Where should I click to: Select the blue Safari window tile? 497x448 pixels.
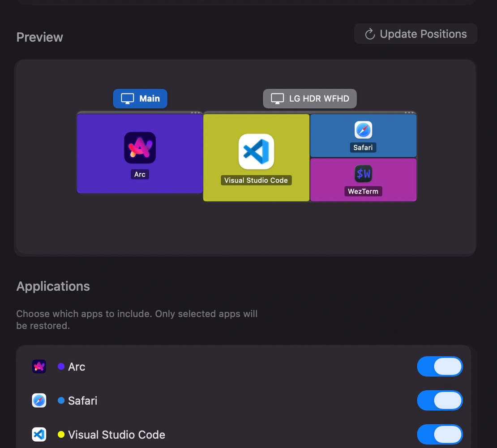click(363, 136)
